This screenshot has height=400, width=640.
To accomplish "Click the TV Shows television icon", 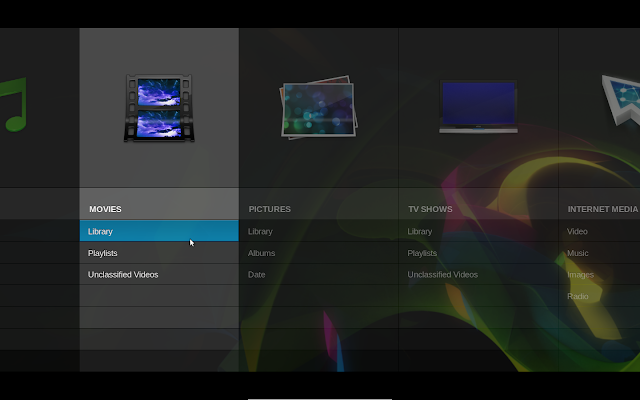I will coord(478,107).
